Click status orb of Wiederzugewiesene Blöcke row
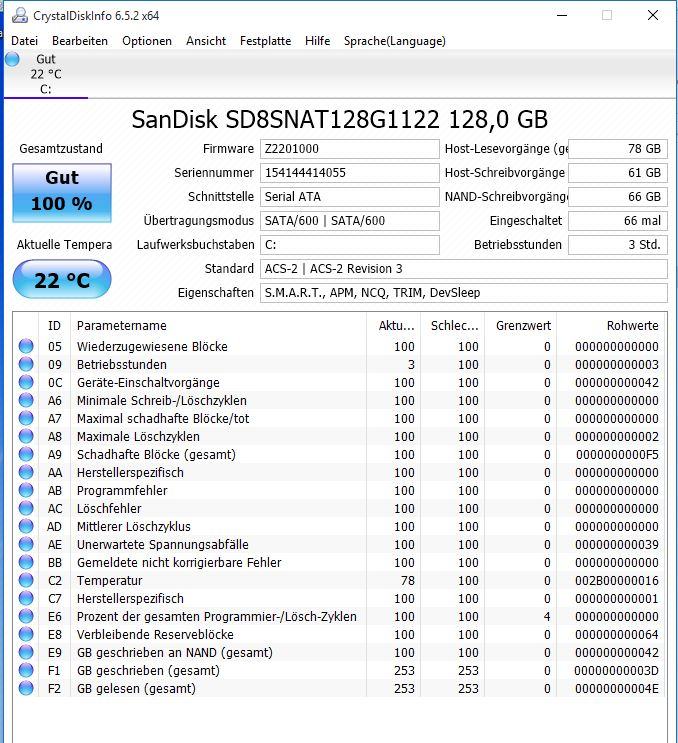 [26, 346]
